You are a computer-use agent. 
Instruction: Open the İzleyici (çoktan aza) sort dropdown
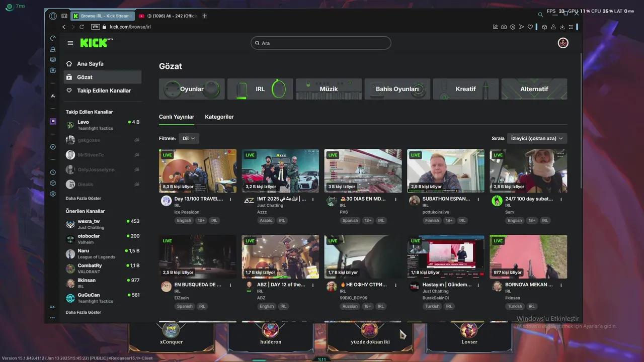coord(537,138)
